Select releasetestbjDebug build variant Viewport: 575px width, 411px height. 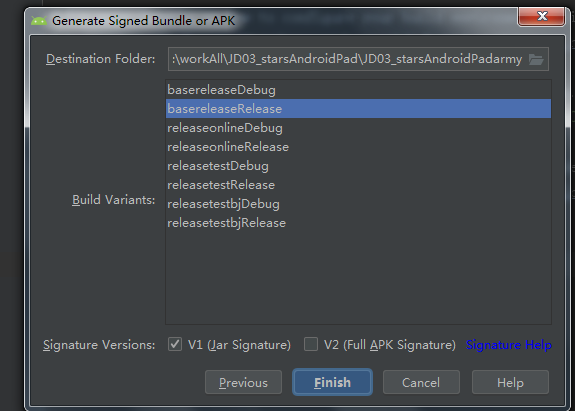tap(358, 204)
